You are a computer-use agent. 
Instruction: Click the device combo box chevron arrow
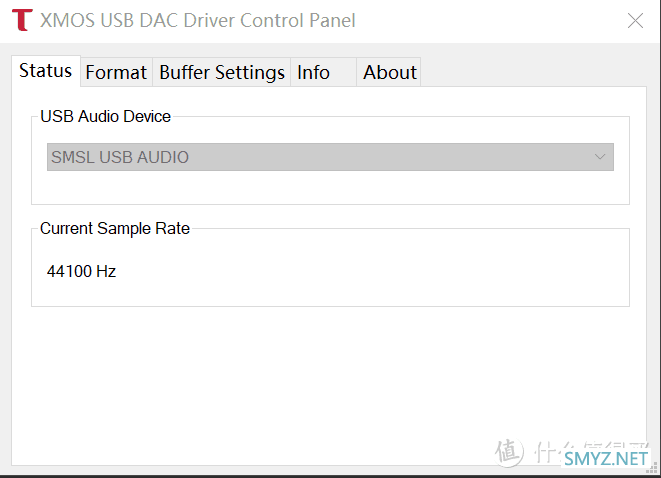pos(600,157)
